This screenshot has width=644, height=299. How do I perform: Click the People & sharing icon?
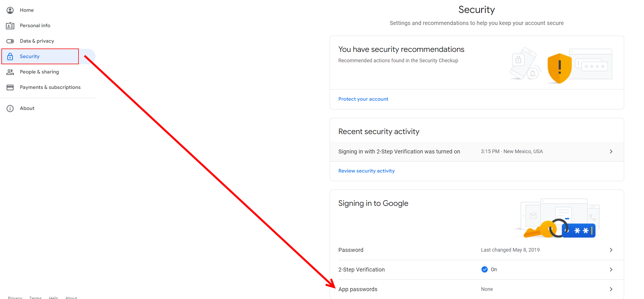point(10,72)
